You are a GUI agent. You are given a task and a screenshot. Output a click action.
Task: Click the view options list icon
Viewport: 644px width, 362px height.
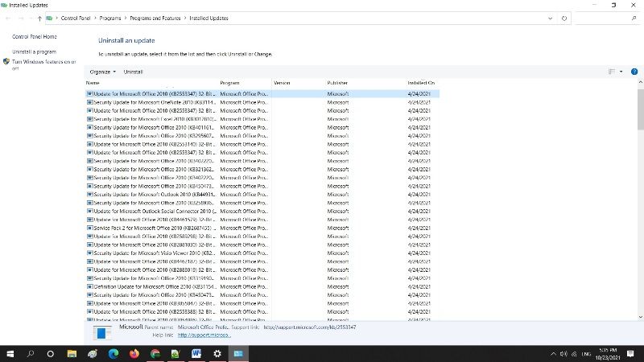612,72
